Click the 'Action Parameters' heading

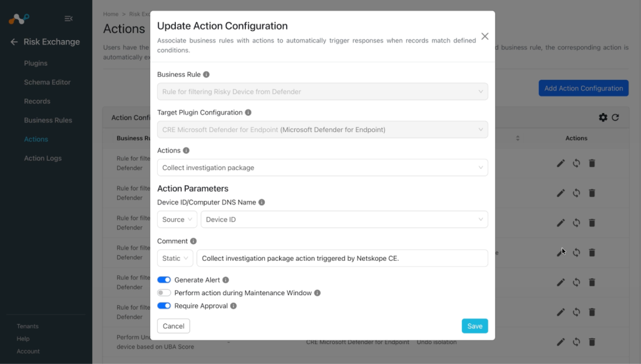193,189
